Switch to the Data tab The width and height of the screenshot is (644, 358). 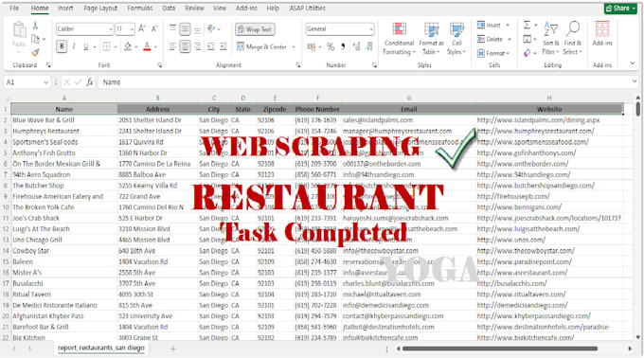[x=169, y=8]
